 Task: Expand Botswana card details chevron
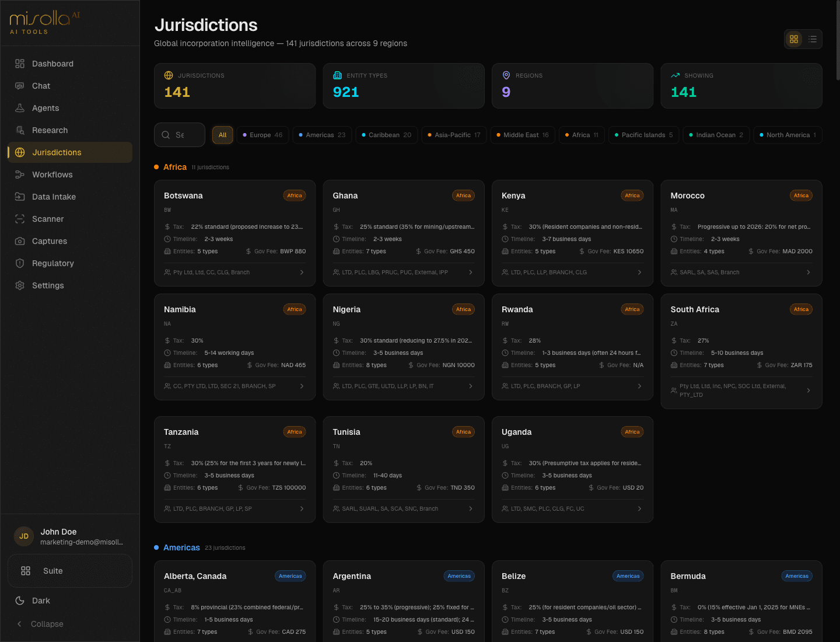click(302, 273)
